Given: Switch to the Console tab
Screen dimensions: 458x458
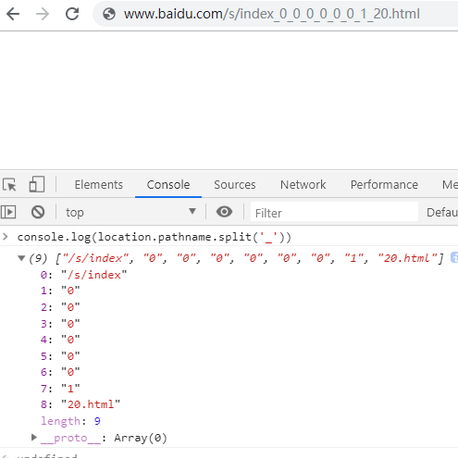Looking at the screenshot, I should pyautogui.click(x=168, y=185).
